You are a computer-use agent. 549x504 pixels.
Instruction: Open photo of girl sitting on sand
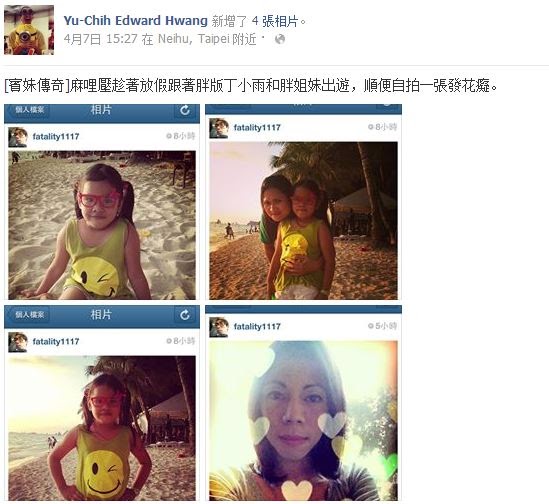tap(102, 225)
